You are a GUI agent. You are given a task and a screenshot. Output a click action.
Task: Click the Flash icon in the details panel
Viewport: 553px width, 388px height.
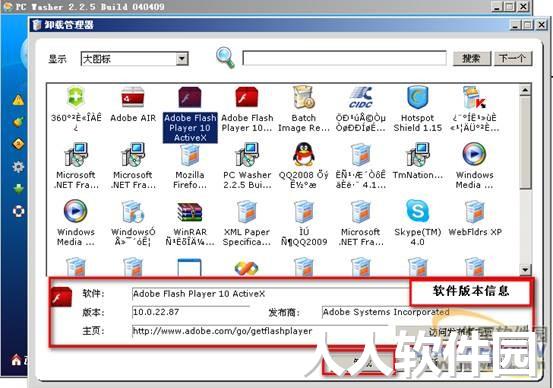pos(61,297)
